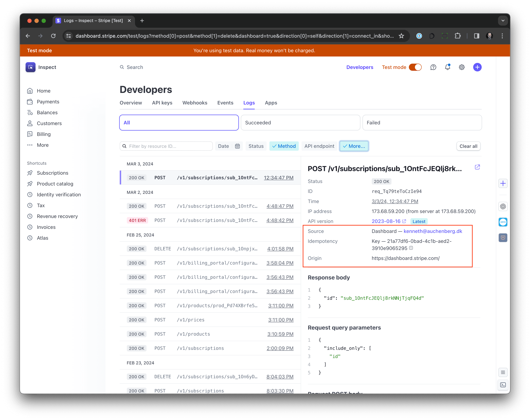Open Identity verification shortcut
Image resolution: width=530 pixels, height=420 pixels.
[x=59, y=195]
